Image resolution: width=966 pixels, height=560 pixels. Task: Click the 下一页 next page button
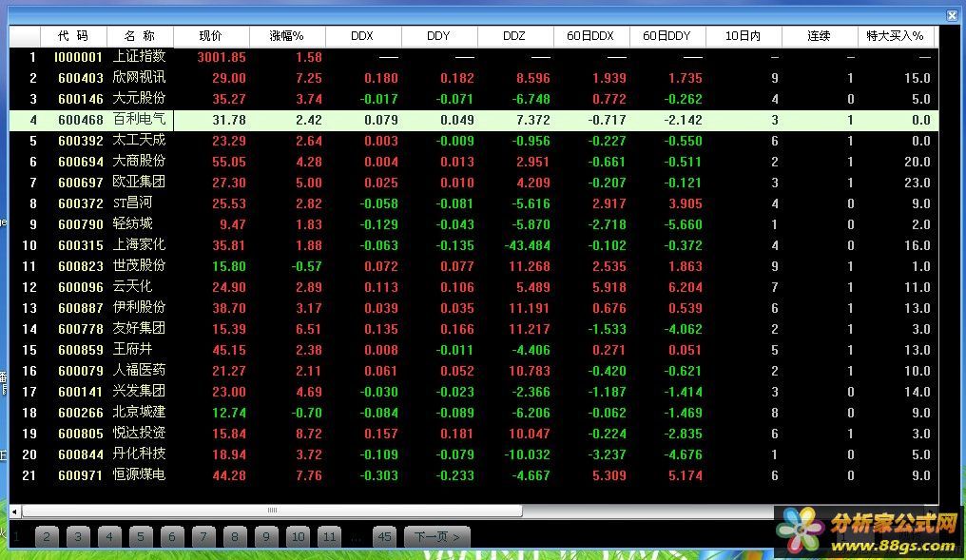437,536
